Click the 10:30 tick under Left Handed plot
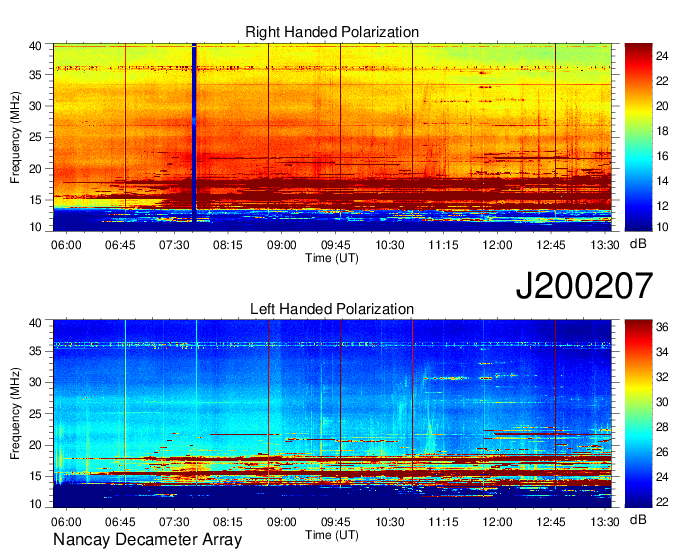 tap(389, 521)
